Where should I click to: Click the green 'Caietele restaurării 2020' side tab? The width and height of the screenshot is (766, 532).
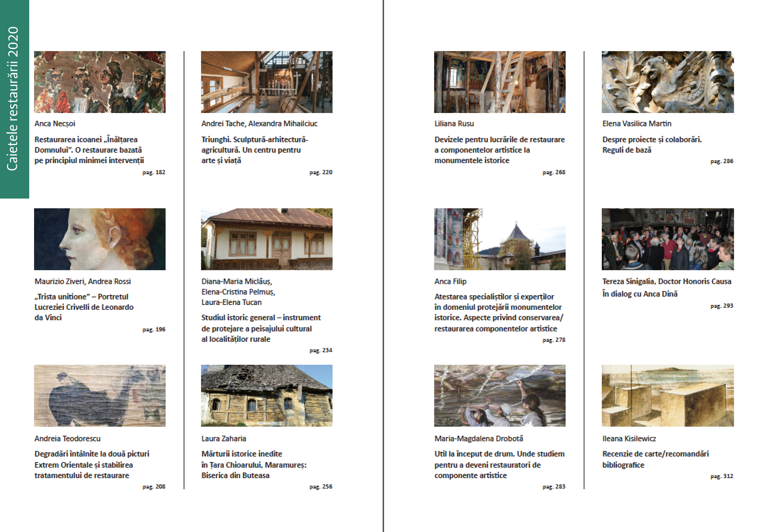14,99
